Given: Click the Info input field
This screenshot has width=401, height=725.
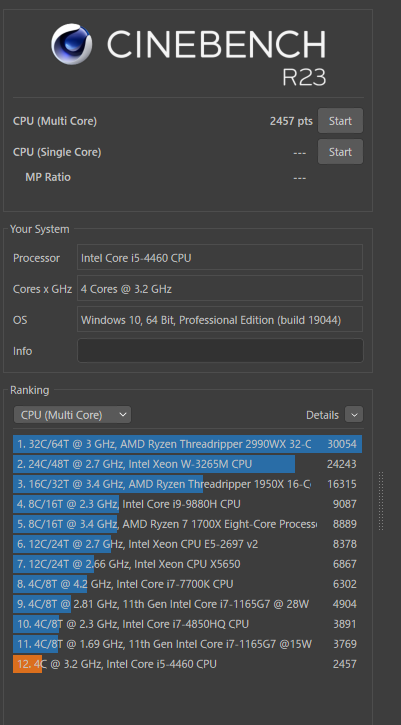Looking at the screenshot, I should 220,351.
